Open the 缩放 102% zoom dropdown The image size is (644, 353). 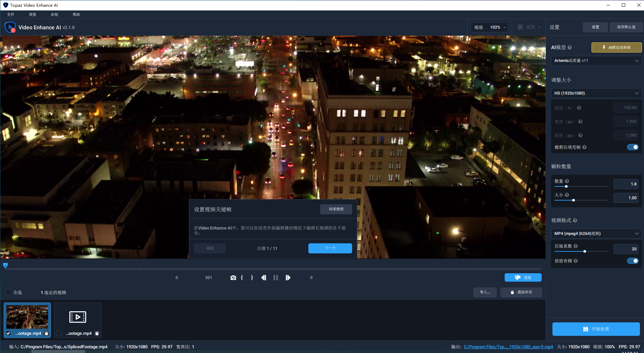489,27
